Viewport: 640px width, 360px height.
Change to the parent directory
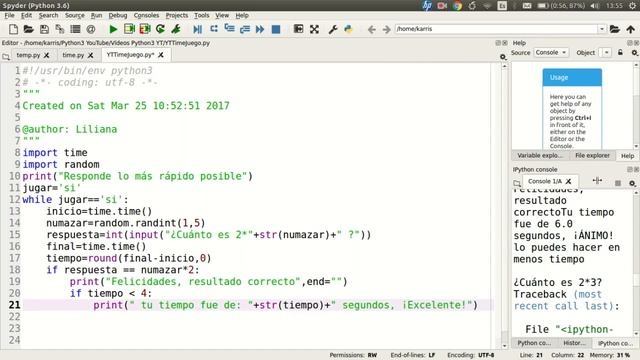[631, 29]
